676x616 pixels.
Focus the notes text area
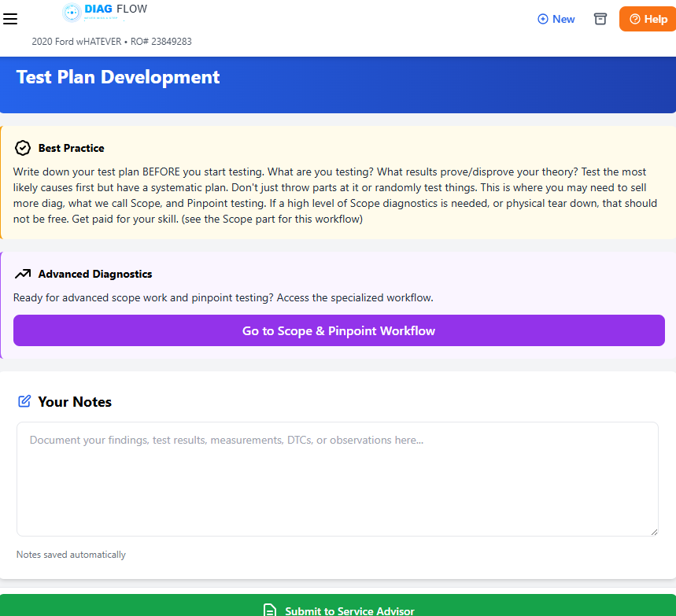pos(337,478)
